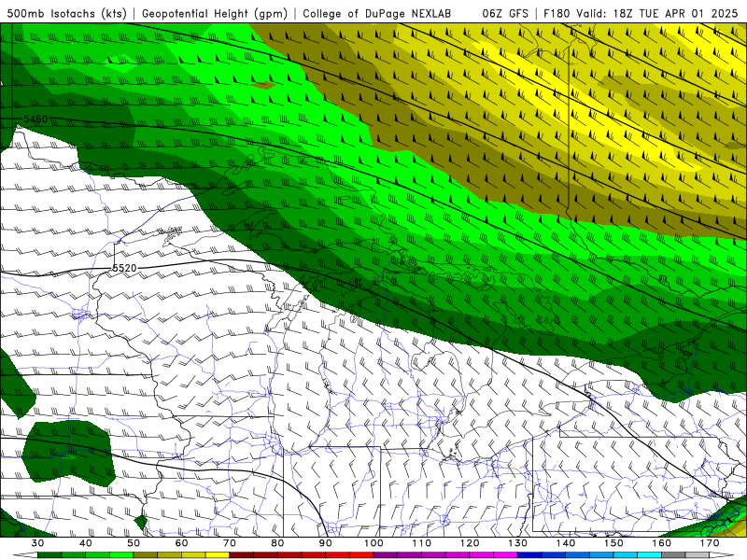Click the 50 value on the color scale
747x560 pixels.
pos(134,543)
